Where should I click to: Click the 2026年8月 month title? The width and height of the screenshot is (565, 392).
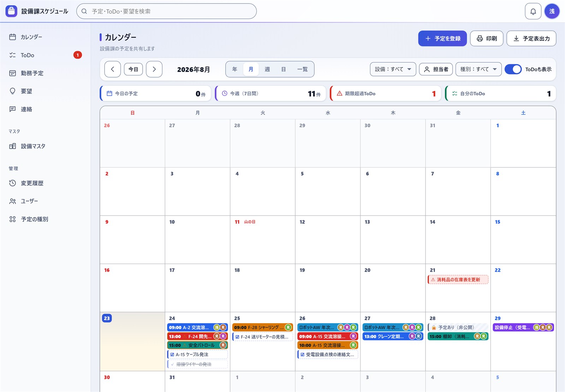194,70
